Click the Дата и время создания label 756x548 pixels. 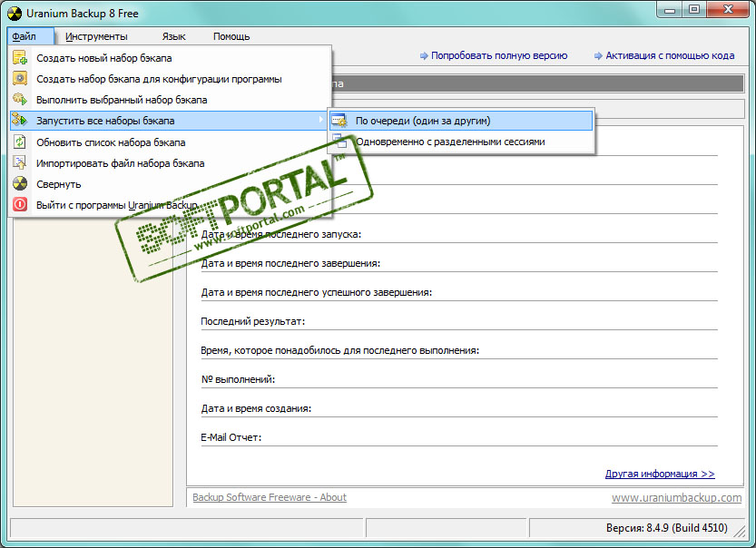pos(256,408)
